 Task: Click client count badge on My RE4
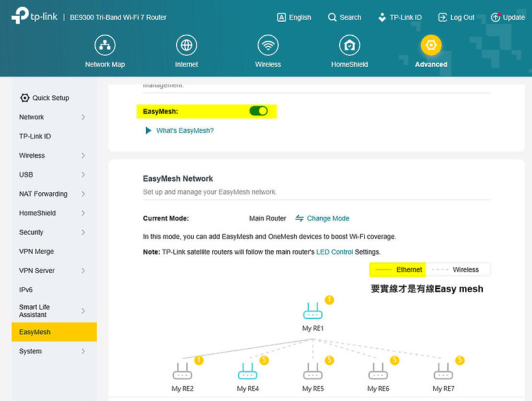tap(264, 360)
